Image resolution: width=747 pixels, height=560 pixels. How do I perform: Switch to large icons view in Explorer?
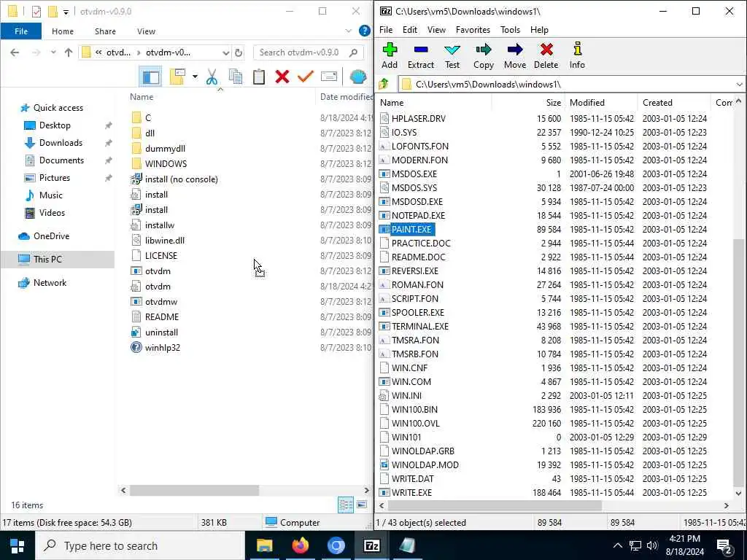tap(362, 505)
